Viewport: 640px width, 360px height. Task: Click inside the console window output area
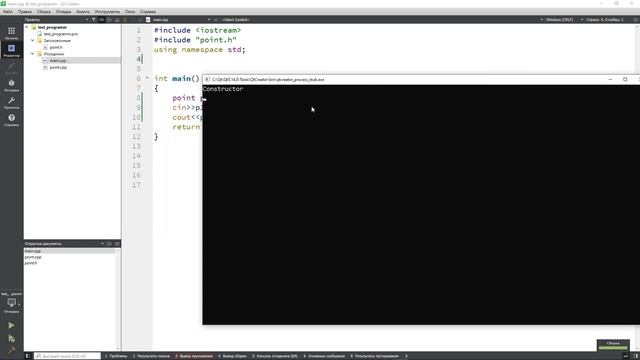click(421, 204)
